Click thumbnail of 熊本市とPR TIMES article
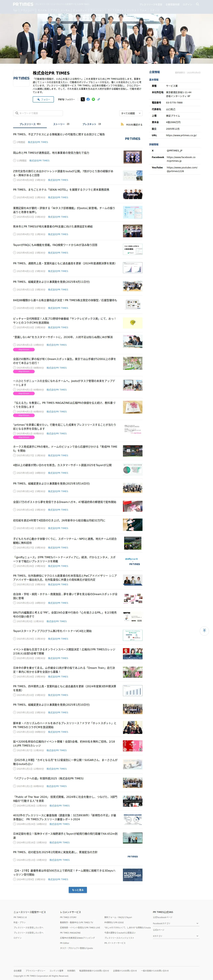 pyautogui.click(x=133, y=231)
